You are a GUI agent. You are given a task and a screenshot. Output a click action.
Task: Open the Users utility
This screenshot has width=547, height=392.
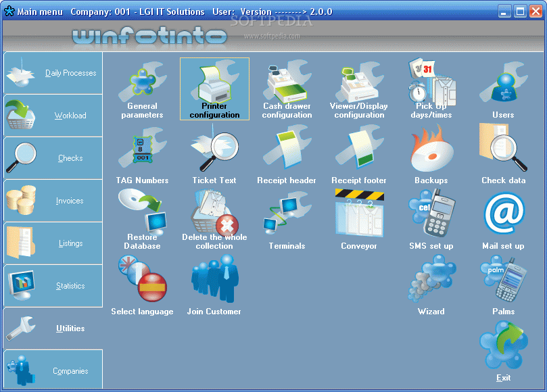pos(504,89)
